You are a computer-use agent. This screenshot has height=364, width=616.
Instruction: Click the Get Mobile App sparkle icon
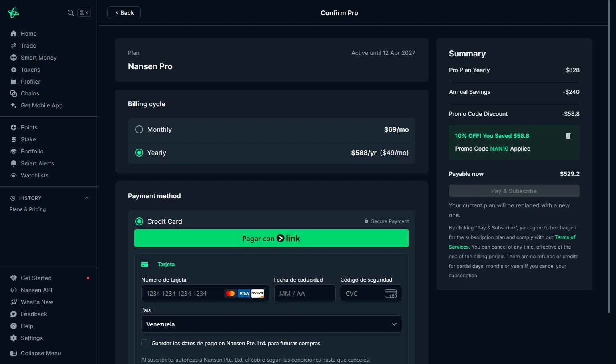14,105
